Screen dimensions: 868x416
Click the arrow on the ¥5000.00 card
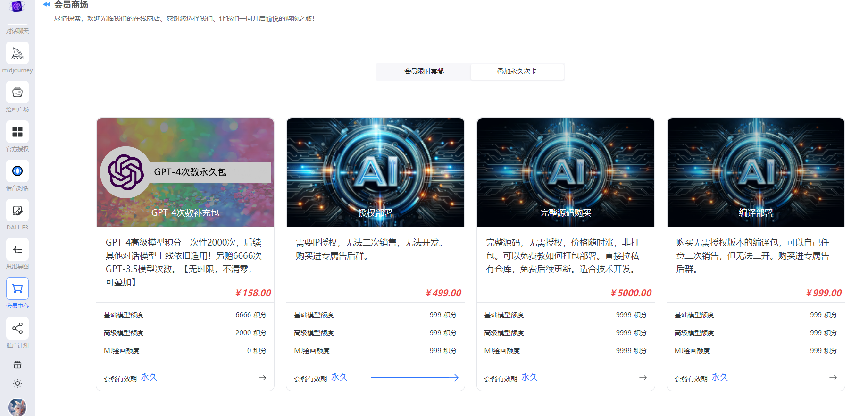click(x=643, y=378)
